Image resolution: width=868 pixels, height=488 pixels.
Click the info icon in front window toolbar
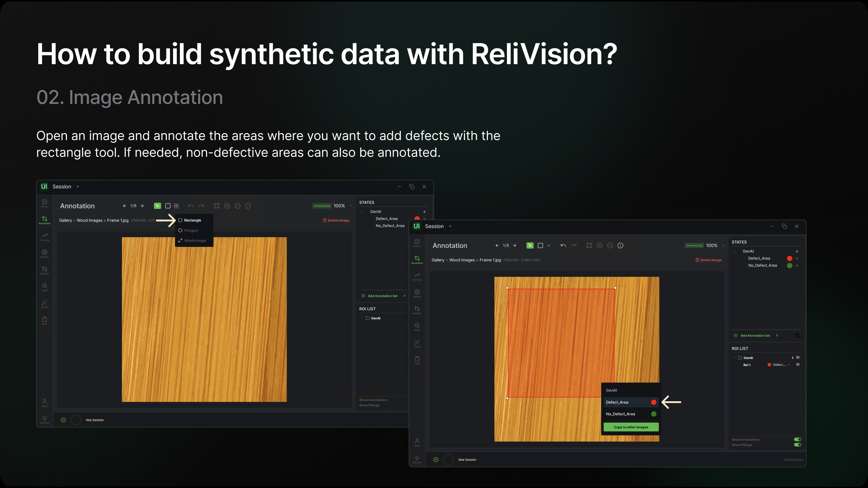coord(620,246)
